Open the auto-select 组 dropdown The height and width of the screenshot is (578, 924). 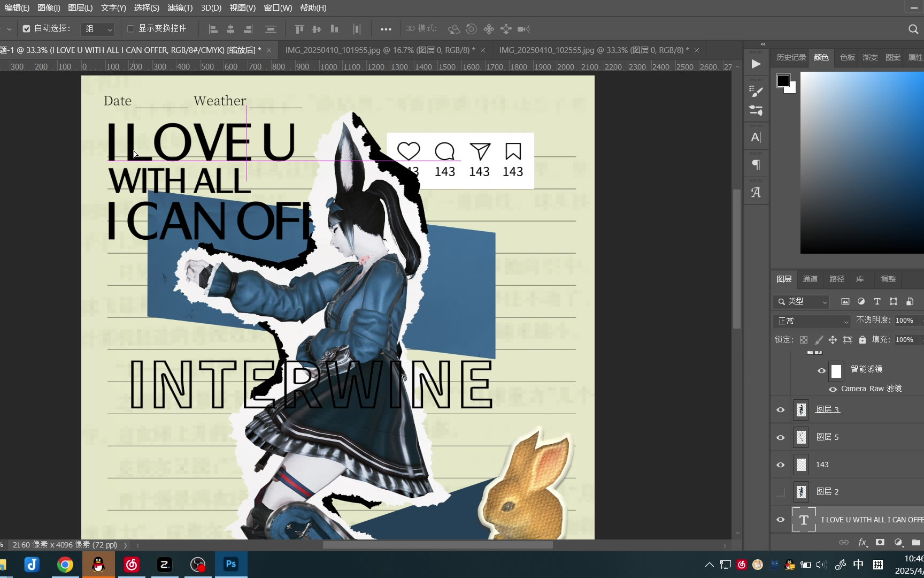coord(98,29)
